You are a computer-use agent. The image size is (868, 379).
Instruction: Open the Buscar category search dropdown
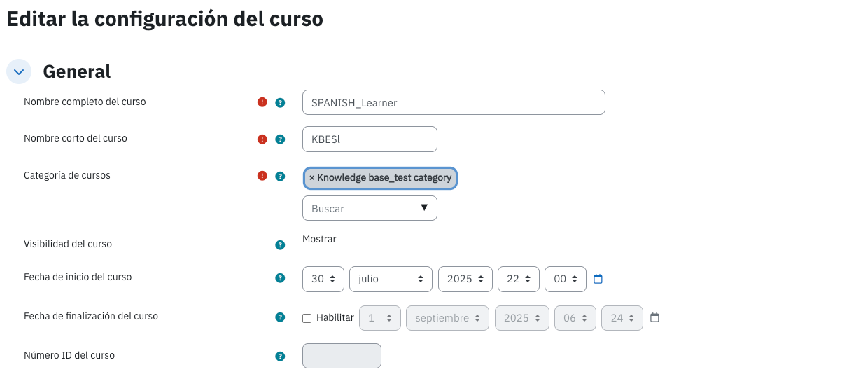pyautogui.click(x=370, y=208)
